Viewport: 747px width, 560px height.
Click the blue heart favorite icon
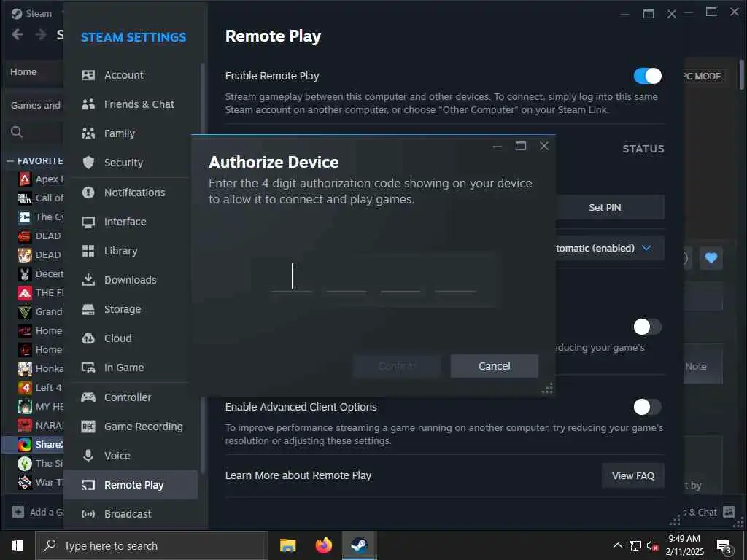tap(711, 258)
